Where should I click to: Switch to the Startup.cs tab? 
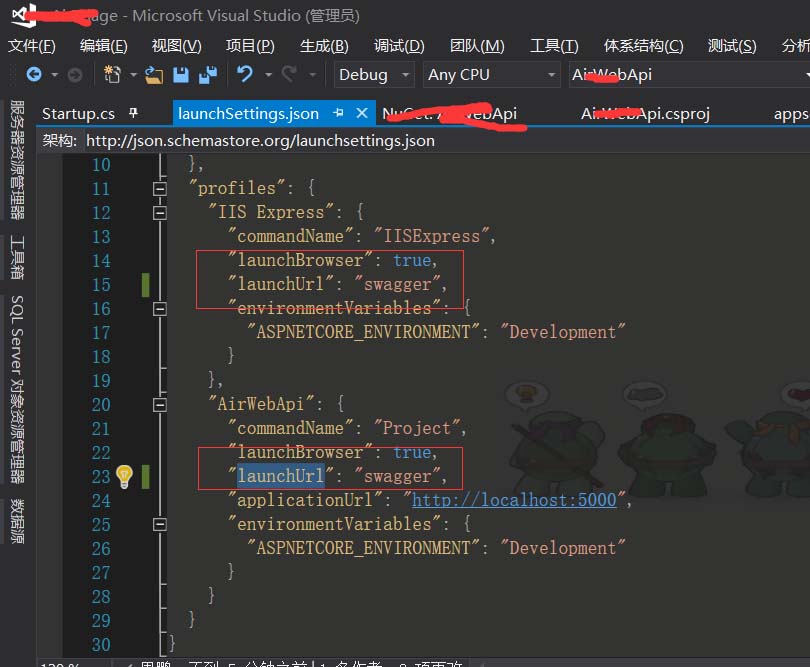coord(79,113)
